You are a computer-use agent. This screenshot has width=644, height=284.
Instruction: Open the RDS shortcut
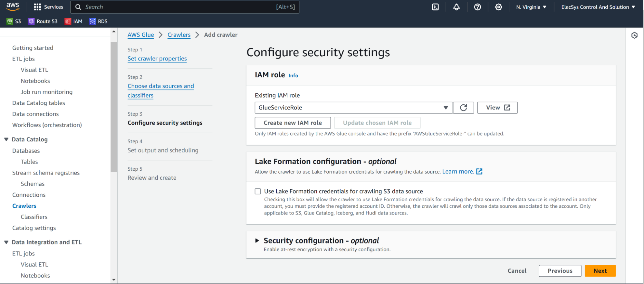(x=98, y=21)
